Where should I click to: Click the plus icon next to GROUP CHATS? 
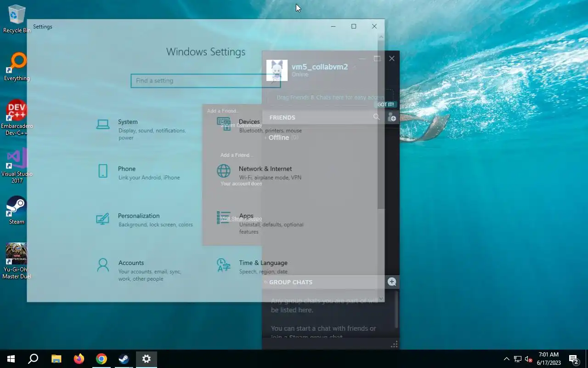click(x=392, y=282)
